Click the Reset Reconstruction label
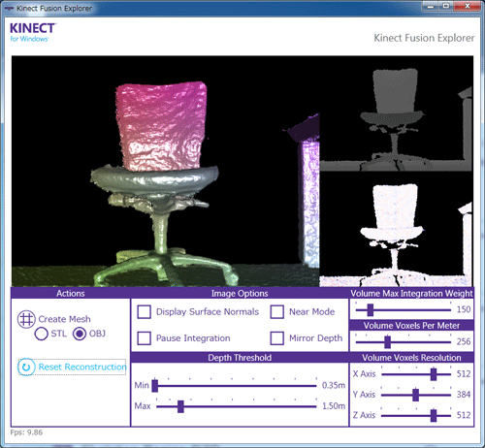 point(82,367)
